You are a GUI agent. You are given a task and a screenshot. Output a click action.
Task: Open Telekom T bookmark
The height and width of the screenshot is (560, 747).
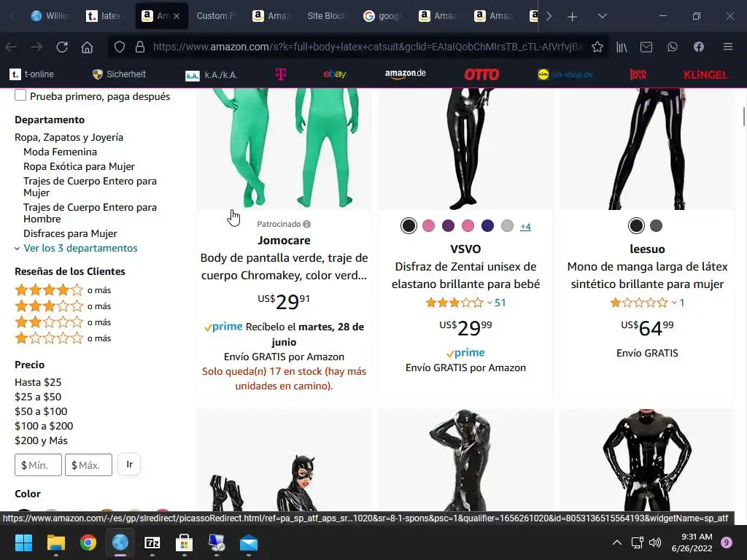click(x=281, y=74)
